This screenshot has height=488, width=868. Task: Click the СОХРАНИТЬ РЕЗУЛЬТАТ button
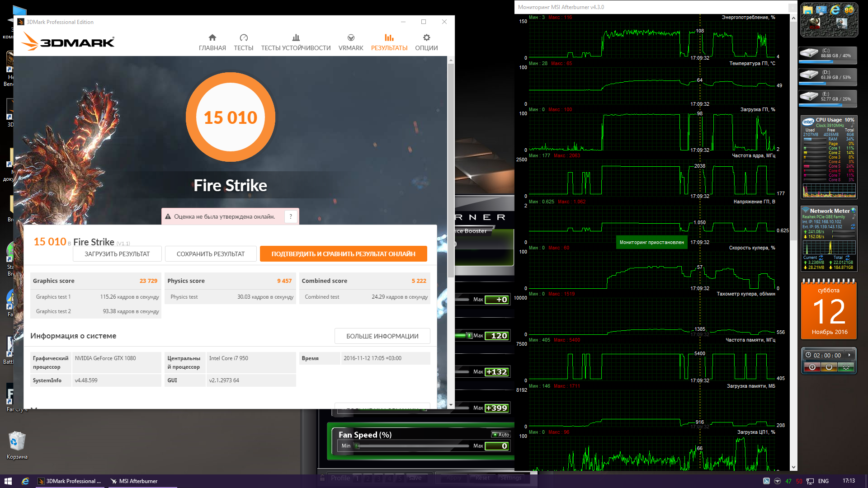pyautogui.click(x=211, y=254)
